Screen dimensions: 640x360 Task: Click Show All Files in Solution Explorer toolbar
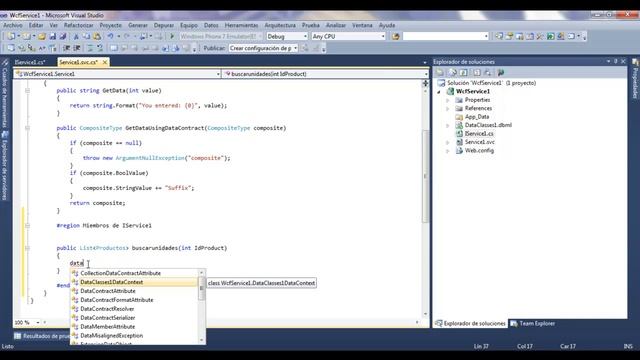point(452,73)
